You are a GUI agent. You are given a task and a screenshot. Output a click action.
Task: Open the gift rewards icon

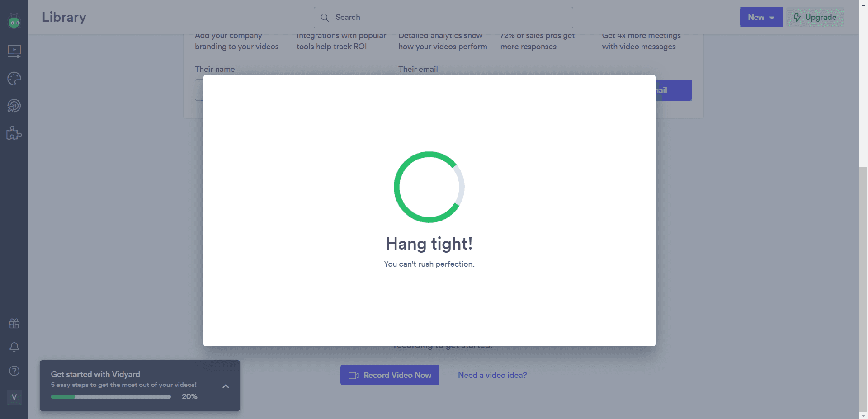click(x=14, y=323)
